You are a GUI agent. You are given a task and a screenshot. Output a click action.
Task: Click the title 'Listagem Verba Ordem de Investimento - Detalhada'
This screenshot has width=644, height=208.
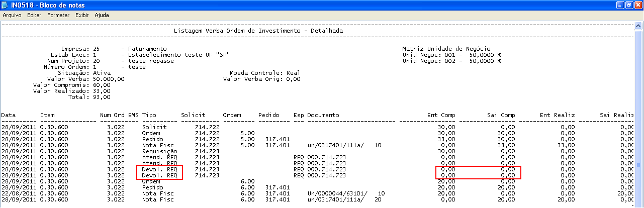coord(258,31)
